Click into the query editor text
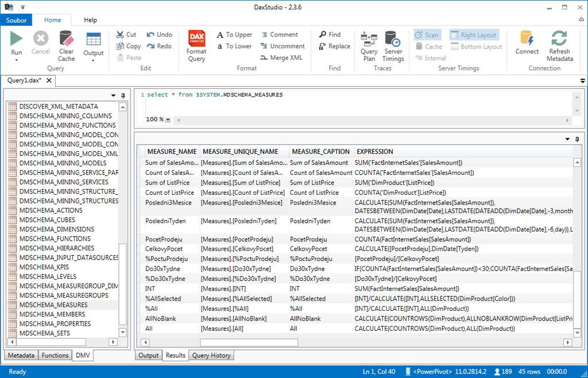The image size is (588, 378). coord(215,95)
